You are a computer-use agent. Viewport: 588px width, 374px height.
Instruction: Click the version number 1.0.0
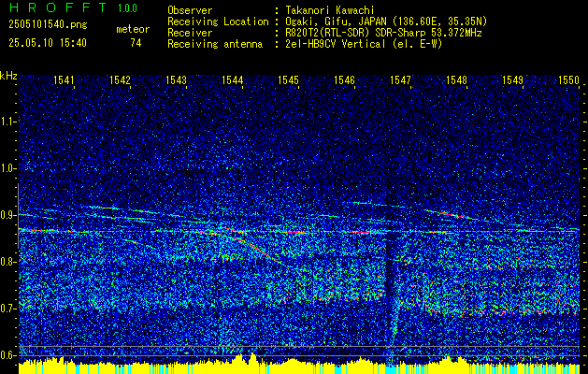coord(127,8)
